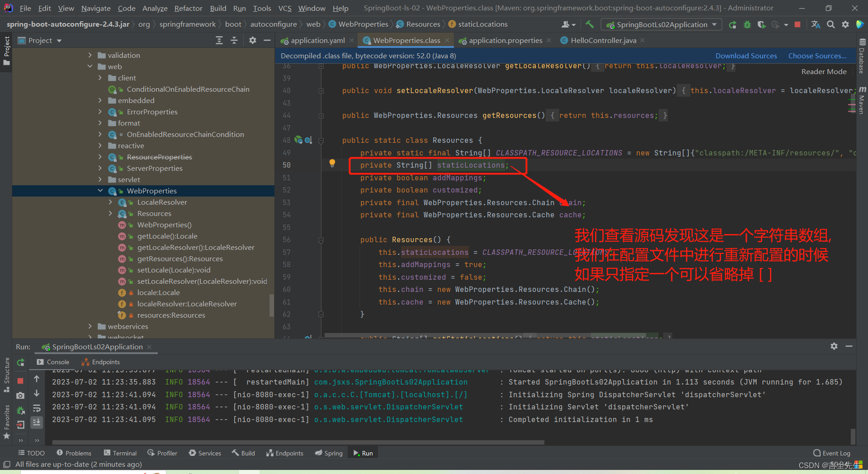Minimize Run panel with minus icon
The image size is (868, 474).
click(849, 346)
